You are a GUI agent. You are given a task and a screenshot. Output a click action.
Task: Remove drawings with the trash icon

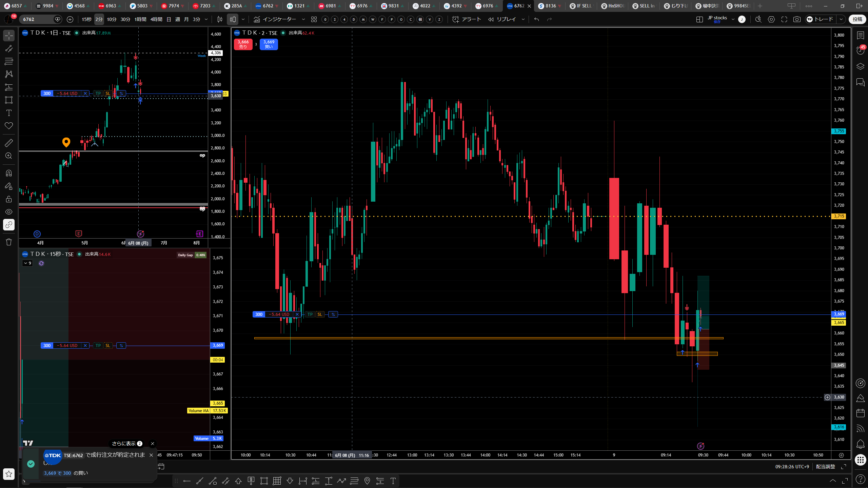(9, 242)
